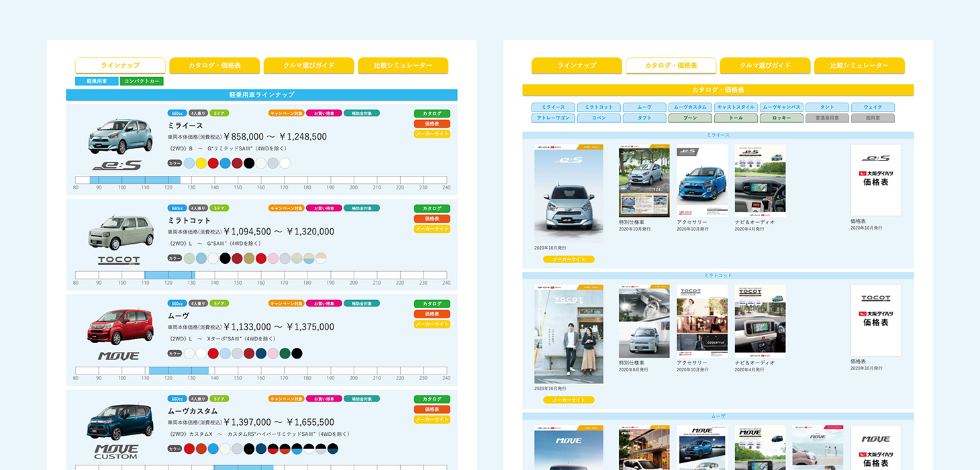Viewport: 980px width, 470px height.
Task: Open ラインナップ tab in the left page
Action: coord(120,65)
